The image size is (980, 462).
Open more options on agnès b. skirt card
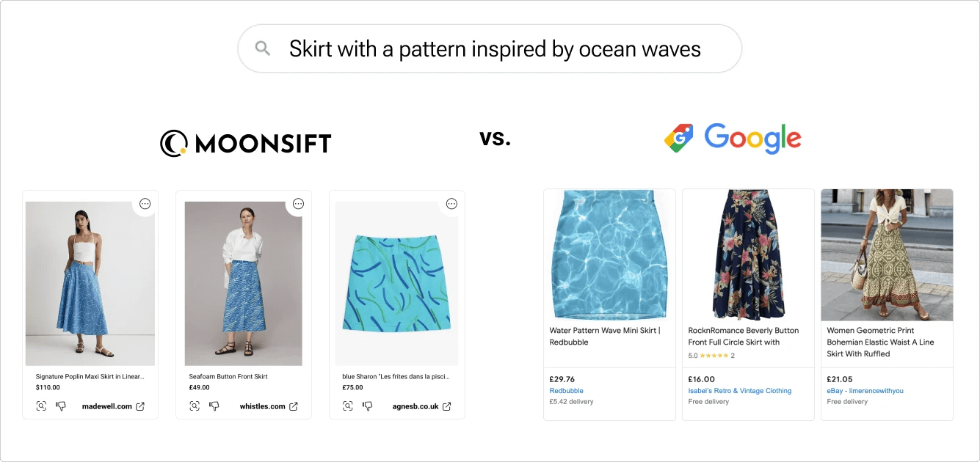point(451,204)
